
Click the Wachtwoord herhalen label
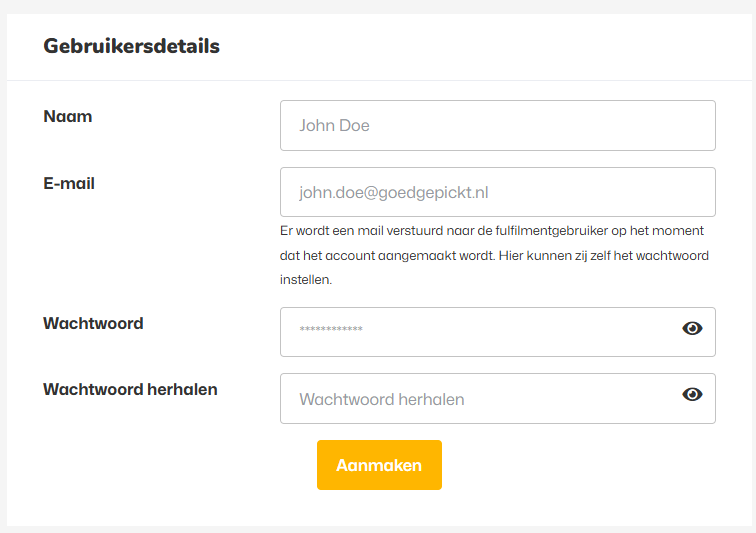(130, 390)
